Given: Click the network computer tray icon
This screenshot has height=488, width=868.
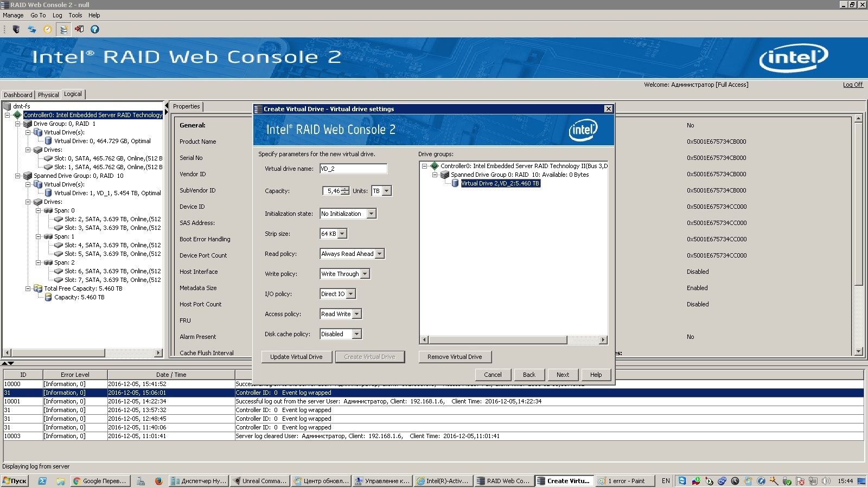Looking at the screenshot, I should pos(813,481).
